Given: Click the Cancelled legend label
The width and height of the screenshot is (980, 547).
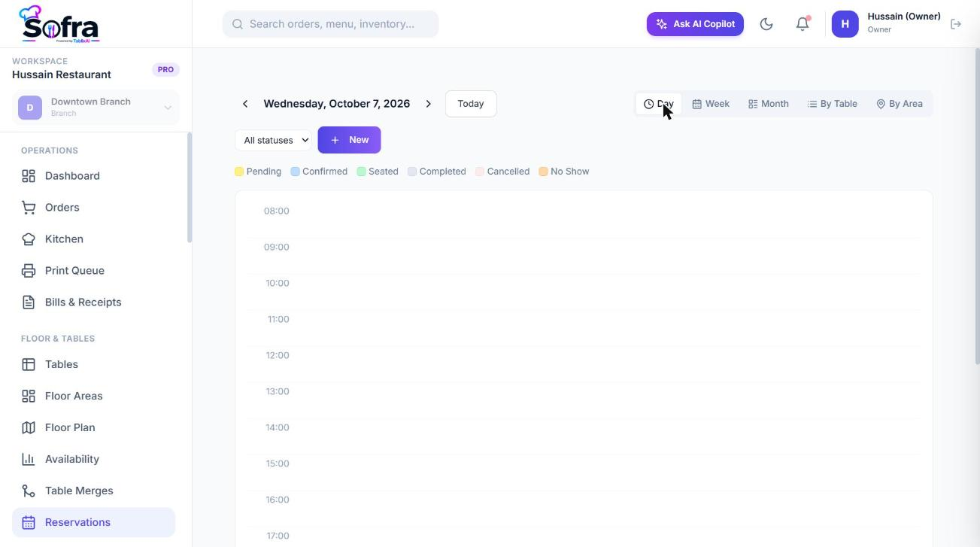Looking at the screenshot, I should [508, 172].
